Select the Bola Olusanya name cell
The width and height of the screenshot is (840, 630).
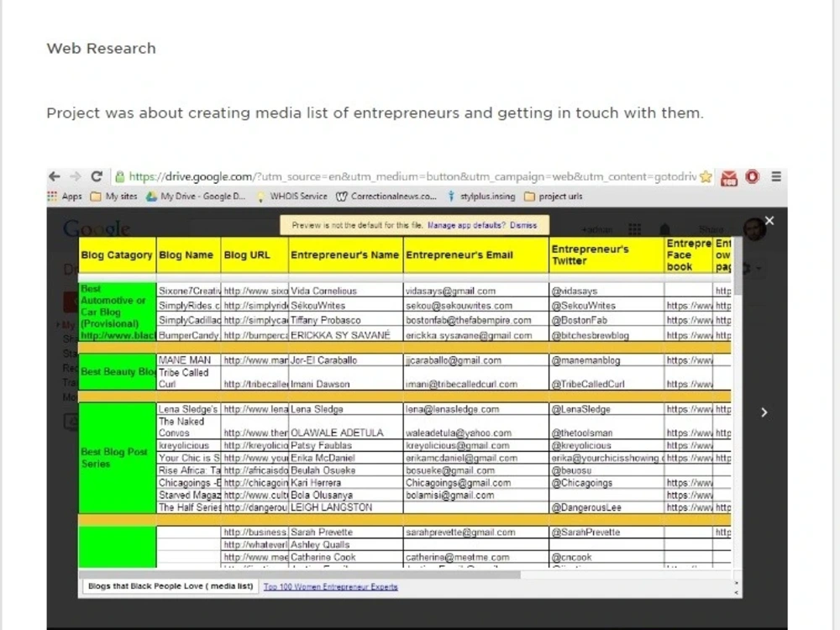tap(346, 495)
